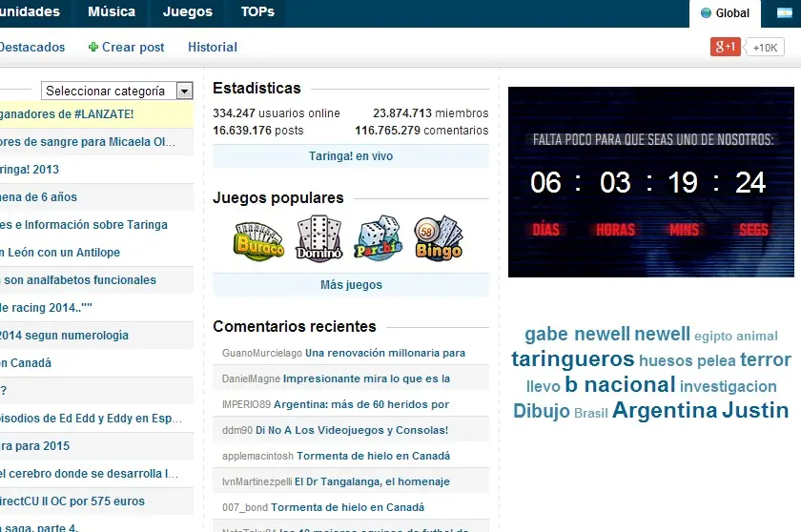This screenshot has width=801, height=532.
Task: Open applemacintosh's Tormenta de hielo en Canadá
Action: pos(373,456)
